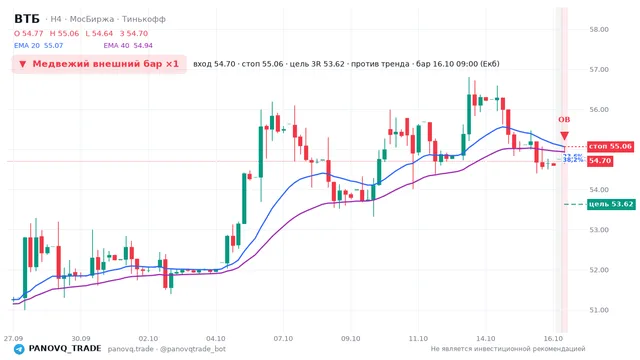Screen dimensions: 640x360
Task: Click the O 54.77 open value
Action: pyautogui.click(x=29, y=33)
